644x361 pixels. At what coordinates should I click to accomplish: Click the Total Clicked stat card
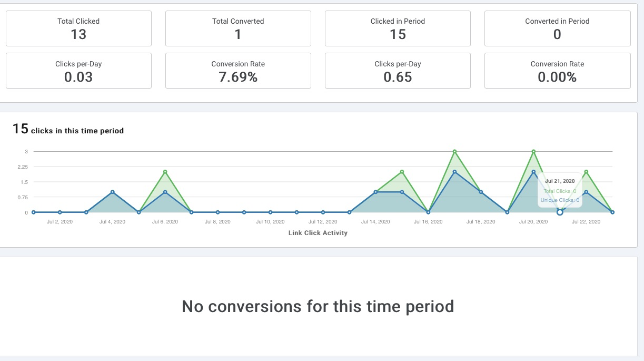(78, 28)
